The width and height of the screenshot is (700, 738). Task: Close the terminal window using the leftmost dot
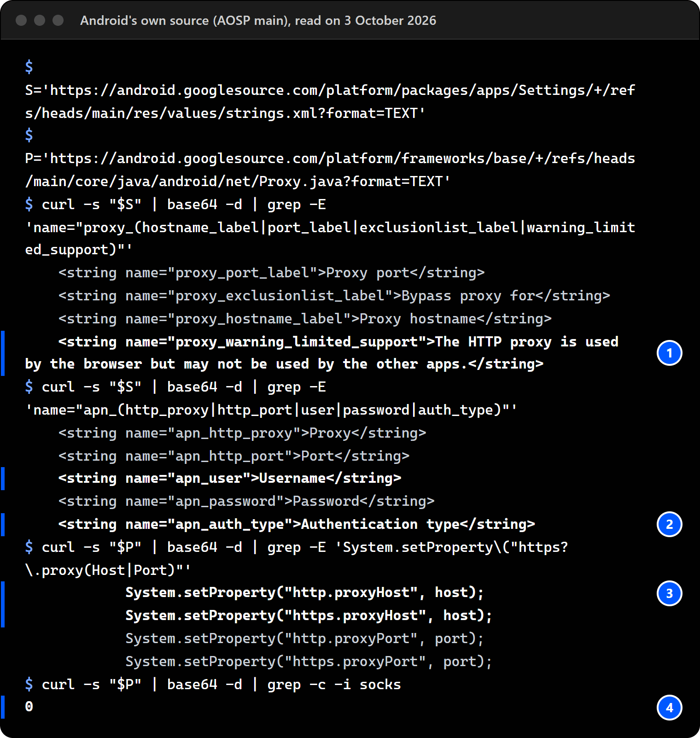pos(21,20)
